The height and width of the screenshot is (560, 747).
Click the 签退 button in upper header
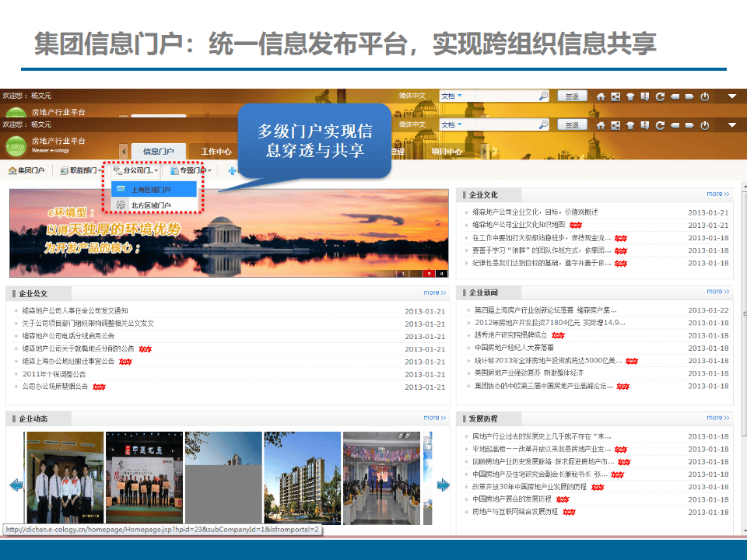(572, 96)
